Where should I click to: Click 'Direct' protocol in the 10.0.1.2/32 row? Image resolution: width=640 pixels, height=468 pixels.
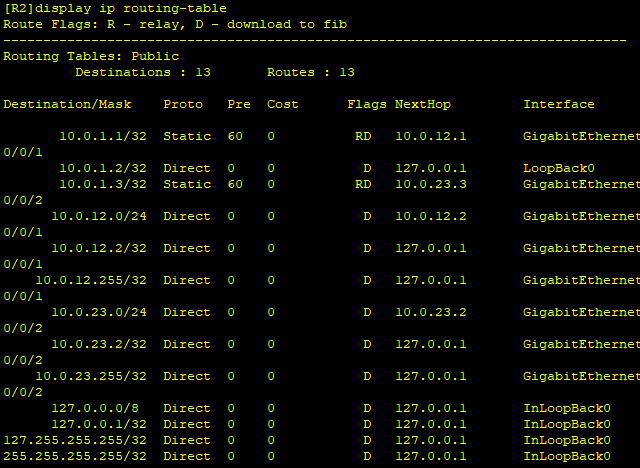point(187,168)
